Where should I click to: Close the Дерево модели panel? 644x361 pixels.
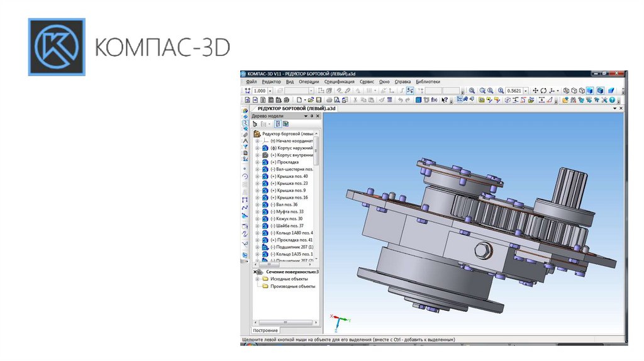click(318, 116)
